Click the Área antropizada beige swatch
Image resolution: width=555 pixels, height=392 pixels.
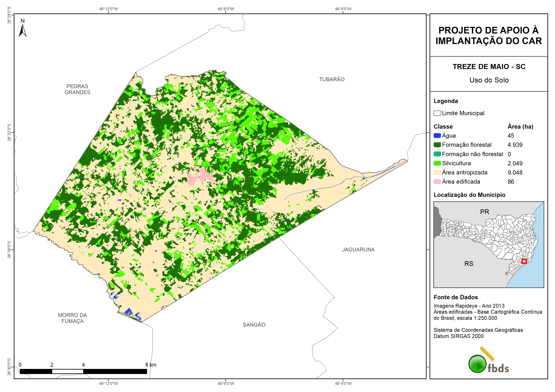(x=437, y=172)
